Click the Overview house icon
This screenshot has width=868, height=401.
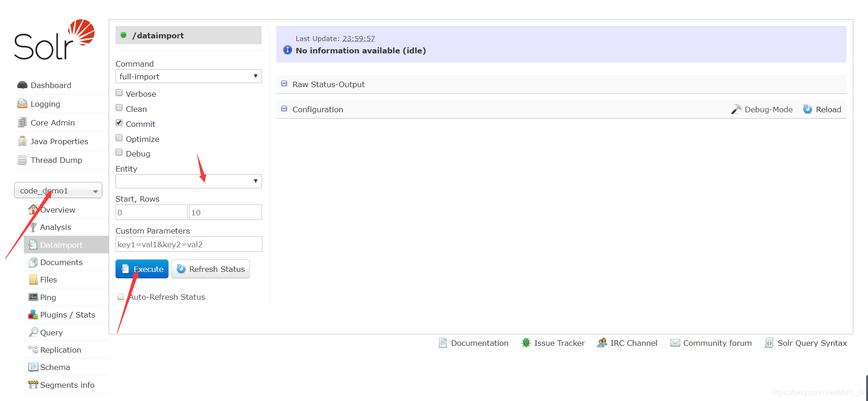[33, 209]
